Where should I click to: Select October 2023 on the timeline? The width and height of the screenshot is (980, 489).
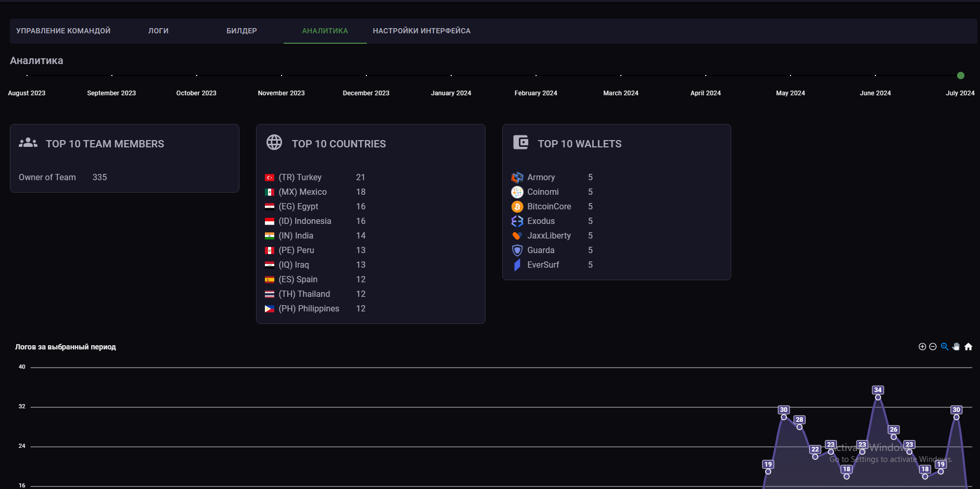tap(196, 93)
